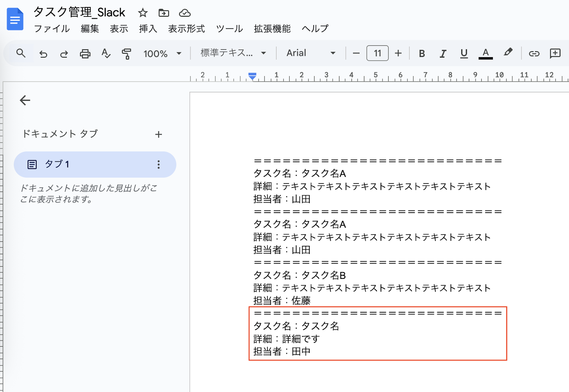This screenshot has width=569, height=392.
Task: Open the ファイル menu
Action: (52, 29)
